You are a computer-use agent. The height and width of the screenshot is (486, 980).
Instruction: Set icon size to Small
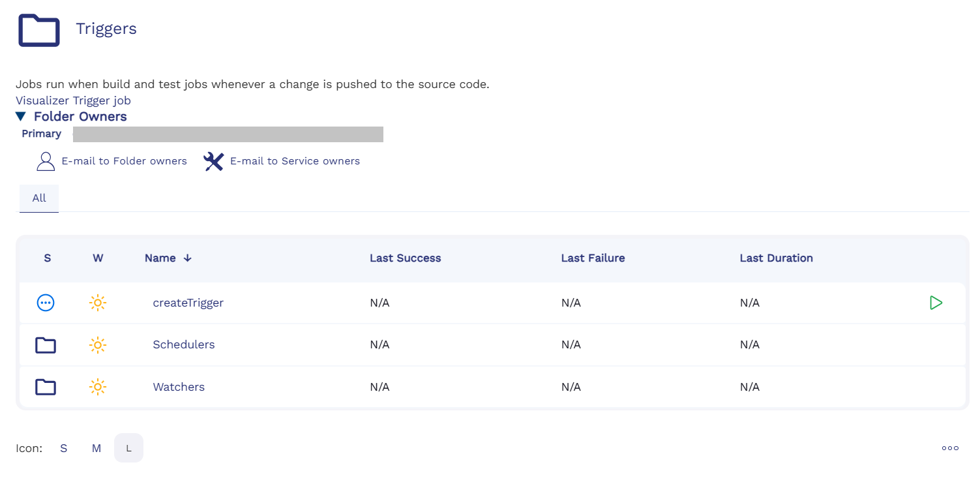(63, 448)
